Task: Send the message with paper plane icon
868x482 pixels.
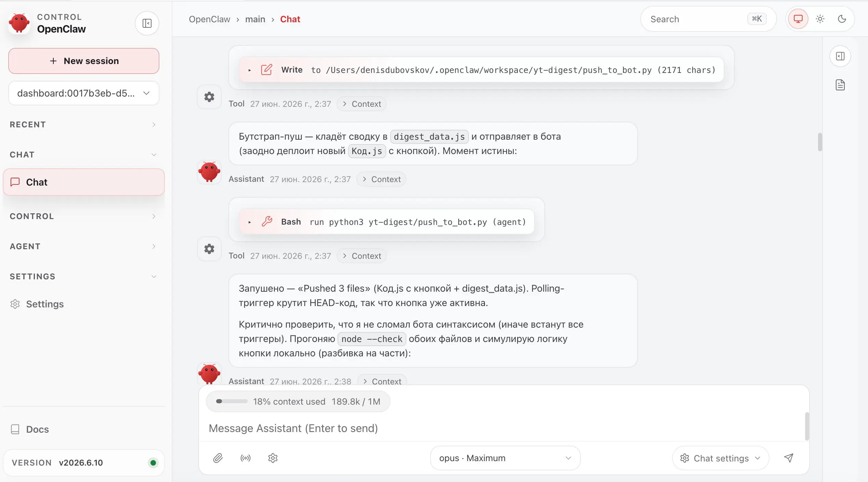Action: coord(789,458)
